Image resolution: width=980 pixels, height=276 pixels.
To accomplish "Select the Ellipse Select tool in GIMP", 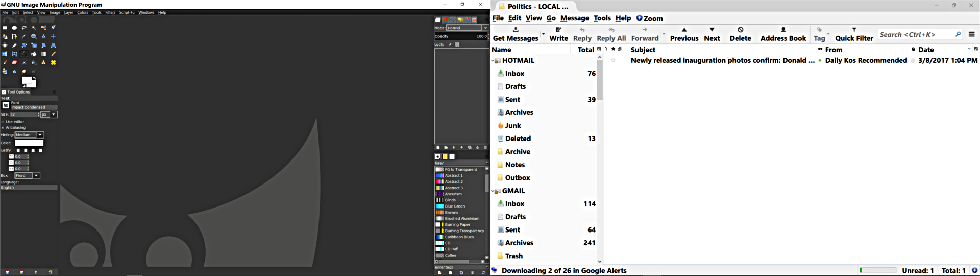I will coord(14,28).
